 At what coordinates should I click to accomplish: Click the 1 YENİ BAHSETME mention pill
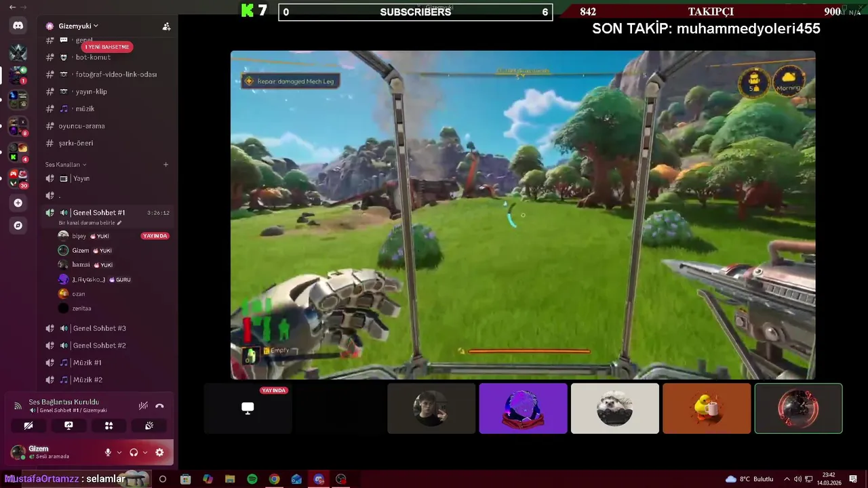(106, 47)
